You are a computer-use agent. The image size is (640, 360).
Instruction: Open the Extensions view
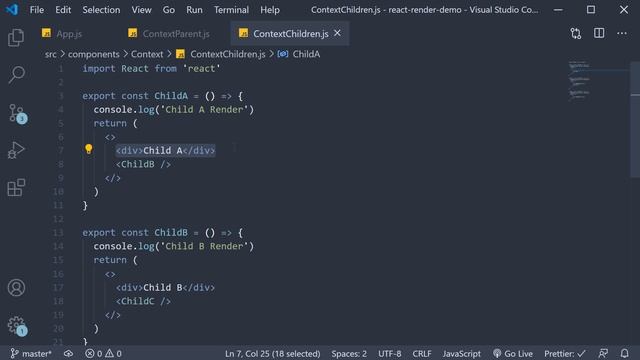click(x=16, y=187)
